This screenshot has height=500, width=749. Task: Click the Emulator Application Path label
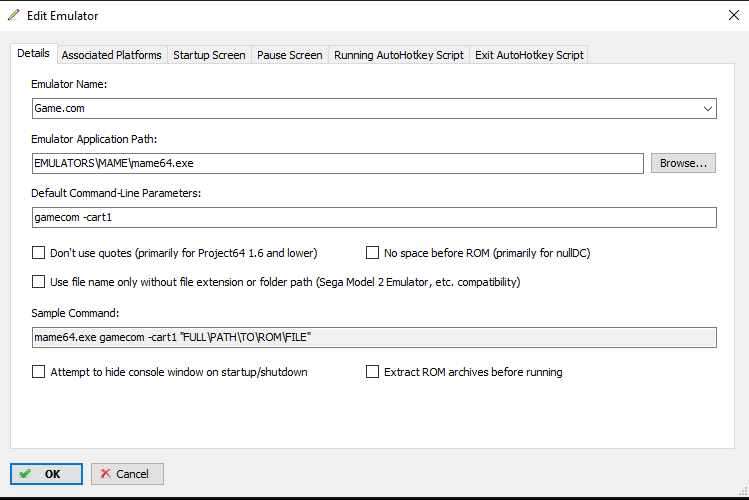pos(94,139)
